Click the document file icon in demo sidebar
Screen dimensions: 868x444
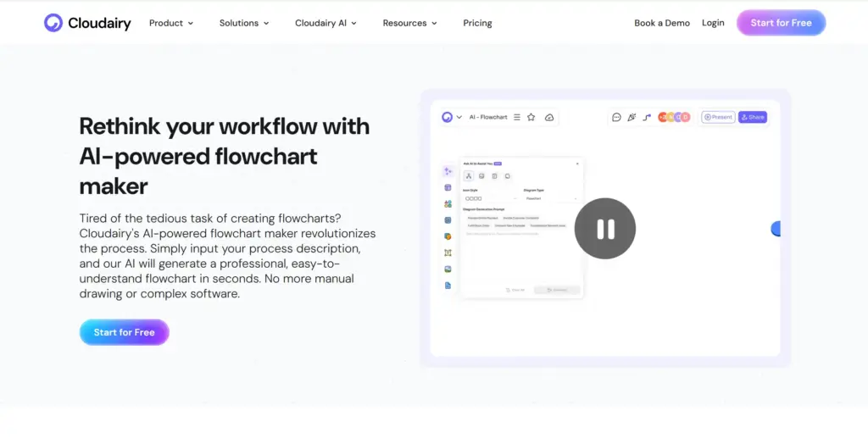click(448, 286)
